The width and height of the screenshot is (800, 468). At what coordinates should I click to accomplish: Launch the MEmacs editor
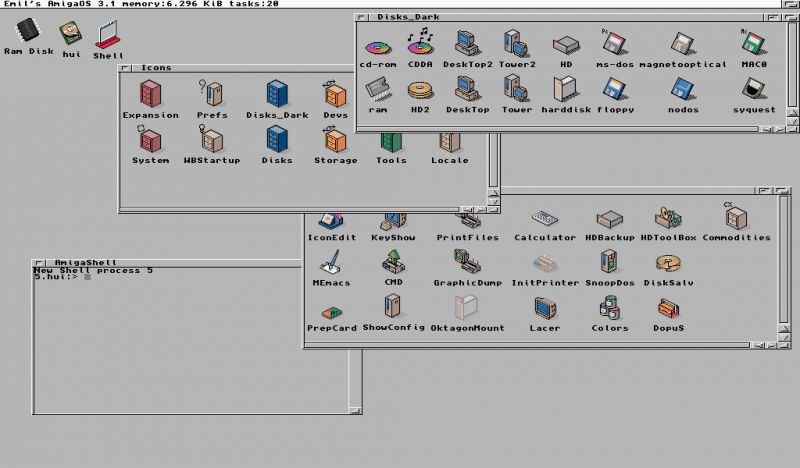tap(331, 261)
